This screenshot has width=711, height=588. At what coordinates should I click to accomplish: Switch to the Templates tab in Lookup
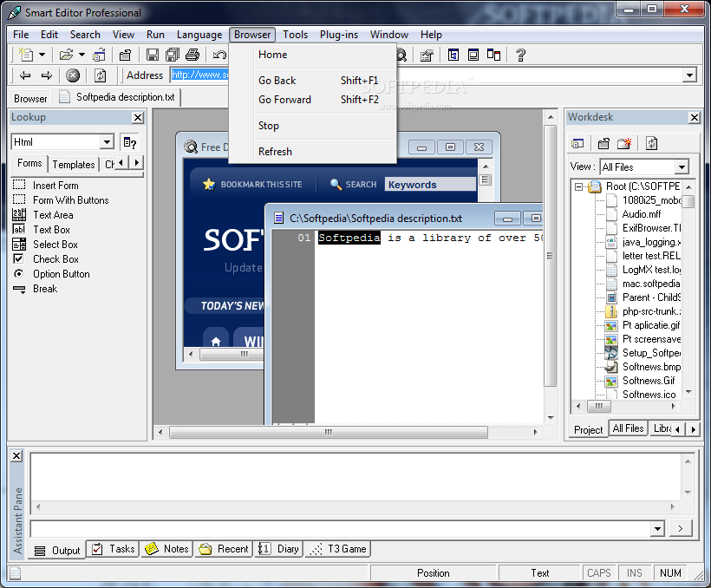click(74, 164)
